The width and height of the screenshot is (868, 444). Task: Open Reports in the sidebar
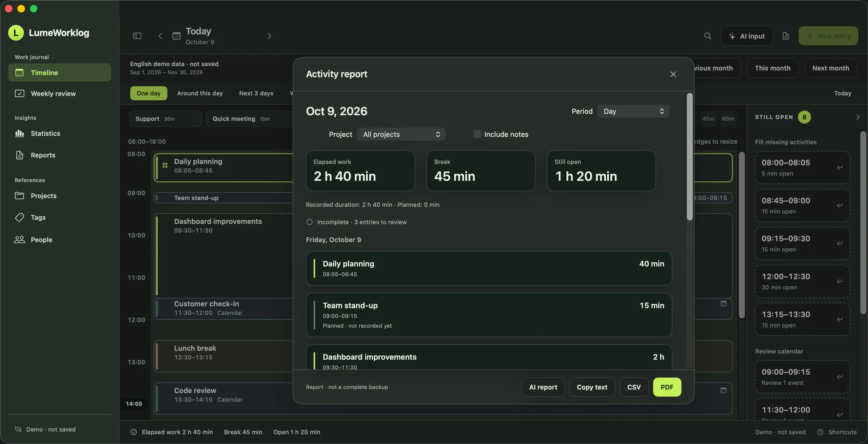60,155
